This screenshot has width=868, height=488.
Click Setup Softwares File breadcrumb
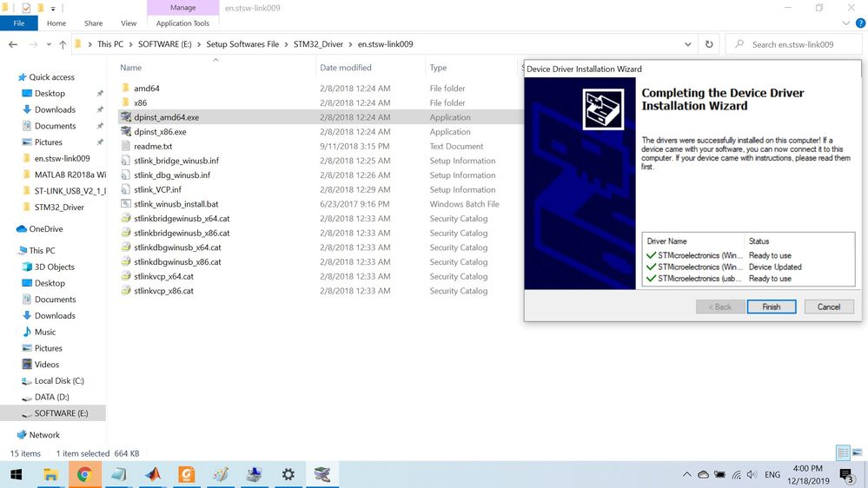242,44
